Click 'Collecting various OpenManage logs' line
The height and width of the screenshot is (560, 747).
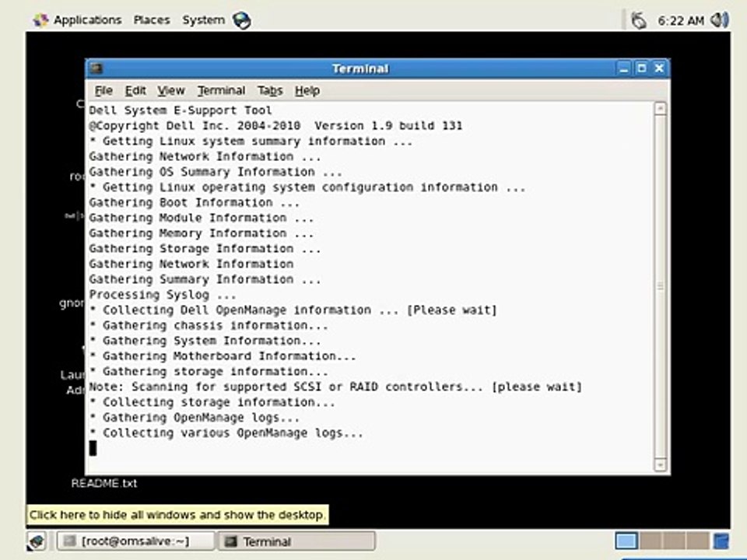pyautogui.click(x=226, y=433)
